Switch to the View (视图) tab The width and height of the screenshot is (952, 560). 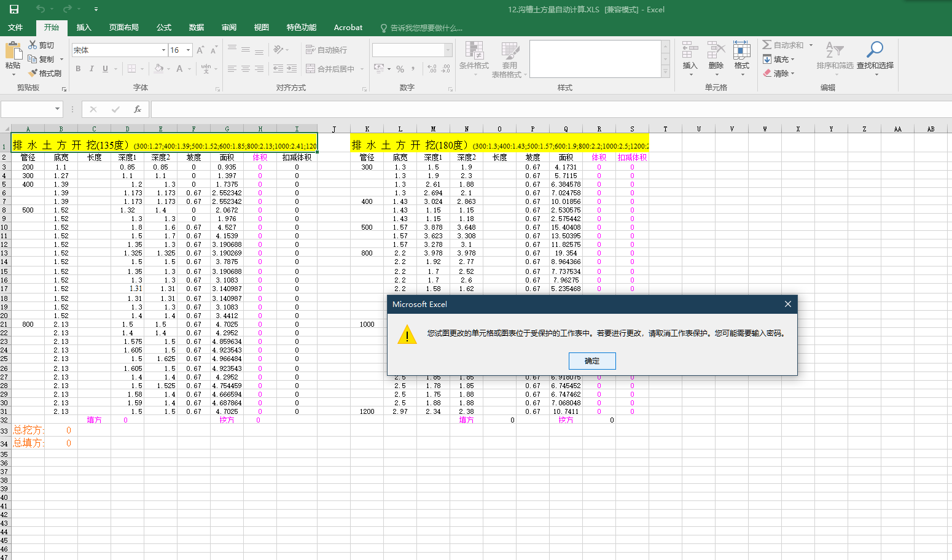pos(262,27)
